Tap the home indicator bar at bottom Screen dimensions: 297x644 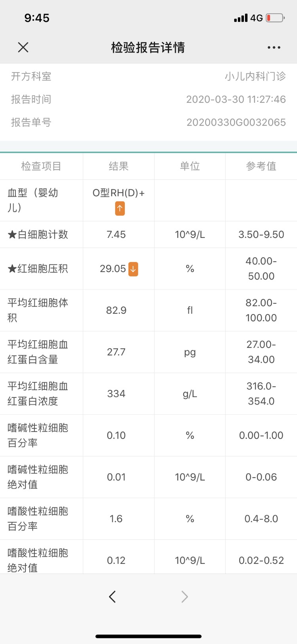point(148,636)
